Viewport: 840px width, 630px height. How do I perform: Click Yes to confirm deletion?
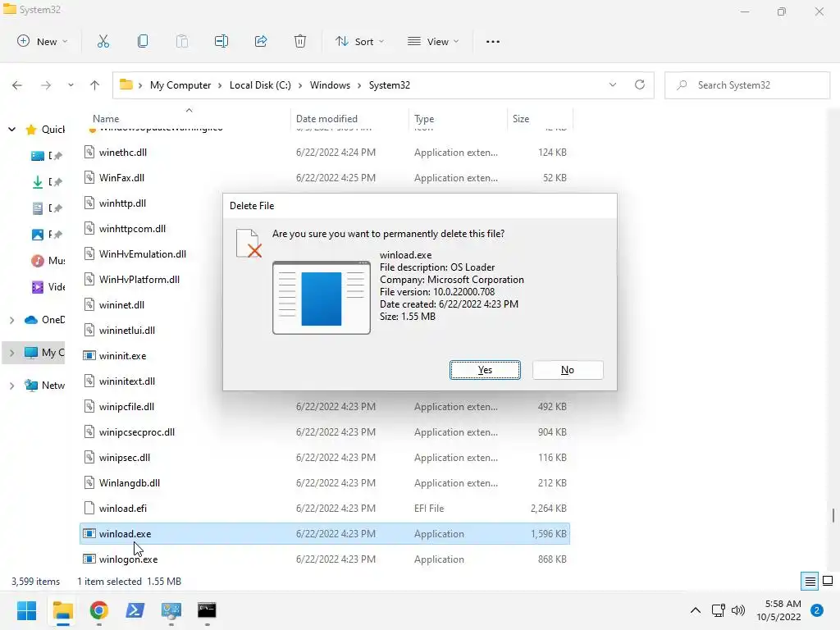(x=485, y=370)
